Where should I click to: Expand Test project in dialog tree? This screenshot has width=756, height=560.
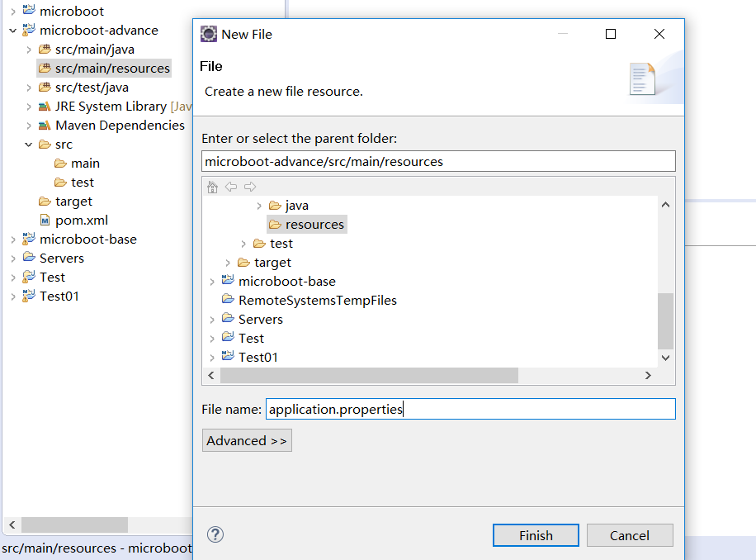click(212, 339)
